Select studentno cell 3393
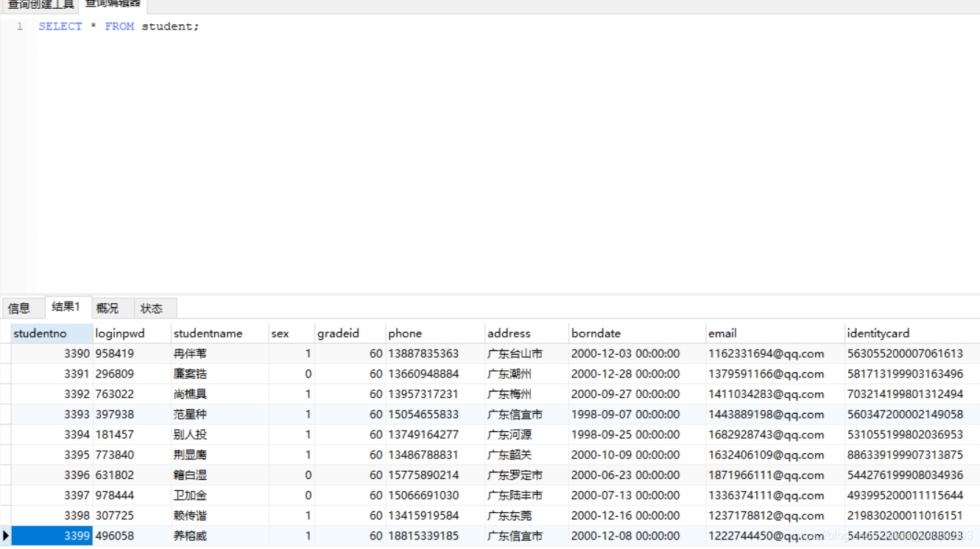Image resolution: width=980 pixels, height=549 pixels. [x=52, y=414]
